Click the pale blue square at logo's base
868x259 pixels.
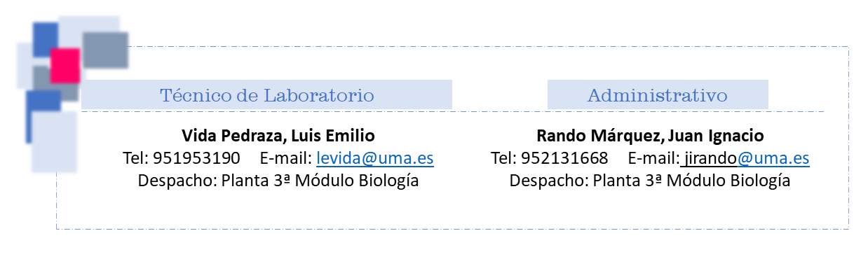coord(54,142)
